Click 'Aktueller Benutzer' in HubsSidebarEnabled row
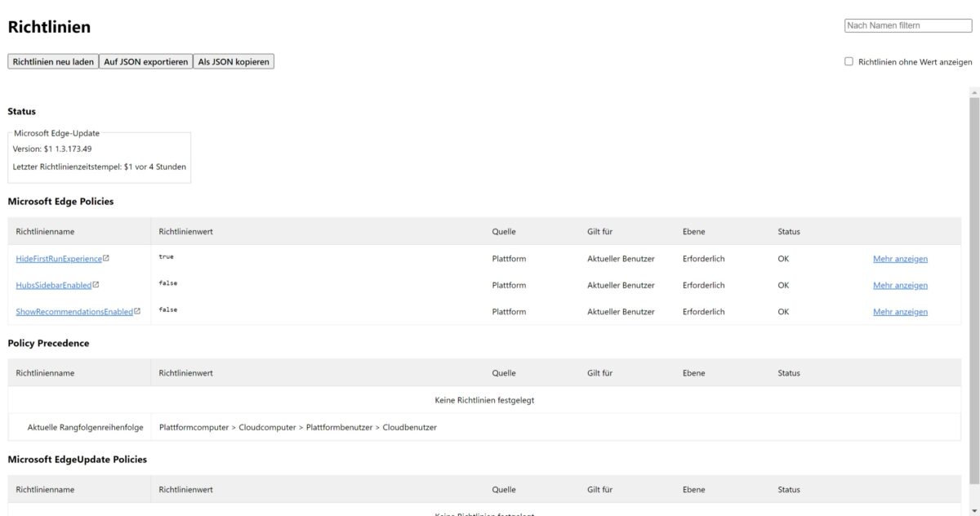Image resolution: width=980 pixels, height=516 pixels. point(621,285)
